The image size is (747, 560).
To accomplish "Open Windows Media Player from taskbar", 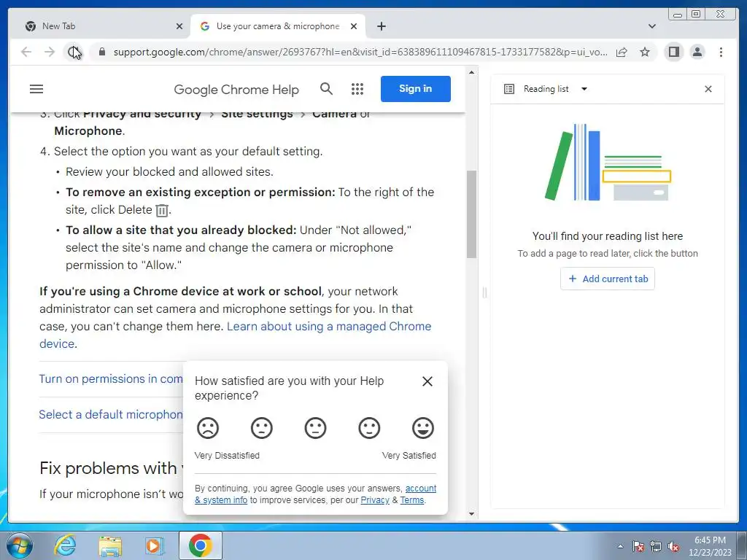I will click(155, 545).
